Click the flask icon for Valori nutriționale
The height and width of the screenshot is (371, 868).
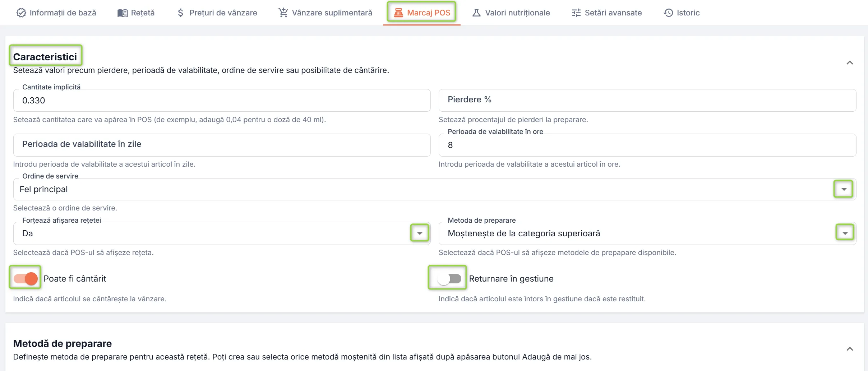click(x=476, y=13)
